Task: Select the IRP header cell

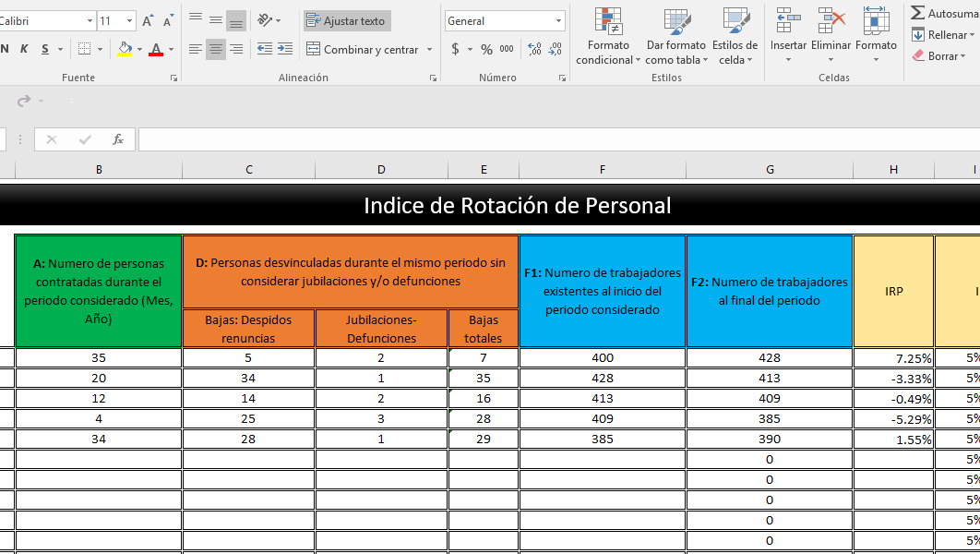Action: 894,291
